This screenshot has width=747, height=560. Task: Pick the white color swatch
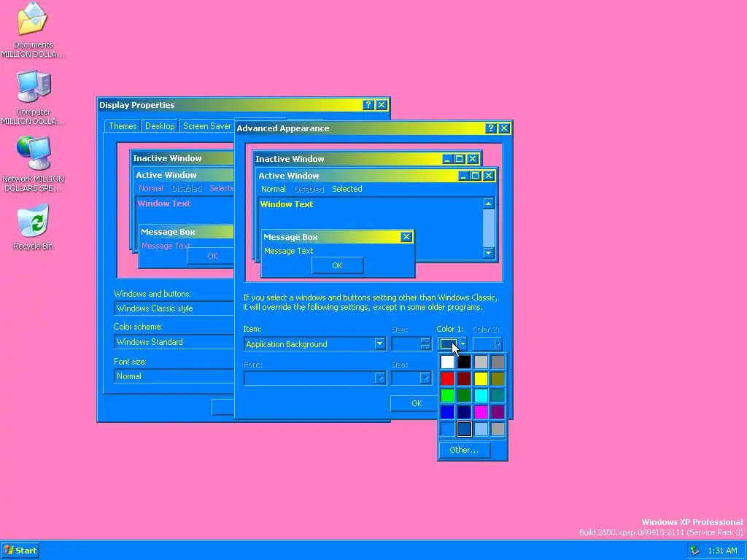(x=447, y=362)
